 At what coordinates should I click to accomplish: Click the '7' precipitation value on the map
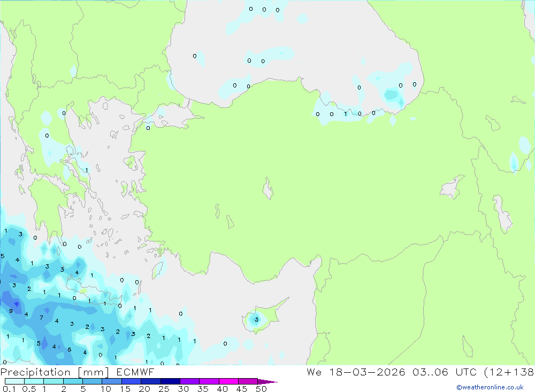[x=41, y=318]
